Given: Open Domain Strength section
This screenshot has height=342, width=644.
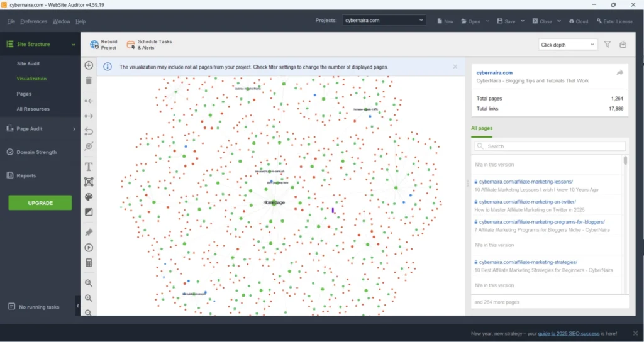Looking at the screenshot, I should coord(36,152).
